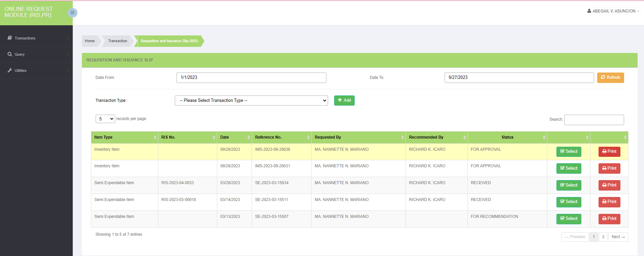Print the SE-2023-03-15634 requisition slip
Viewport: 644px width, 256px height.
(x=609, y=186)
